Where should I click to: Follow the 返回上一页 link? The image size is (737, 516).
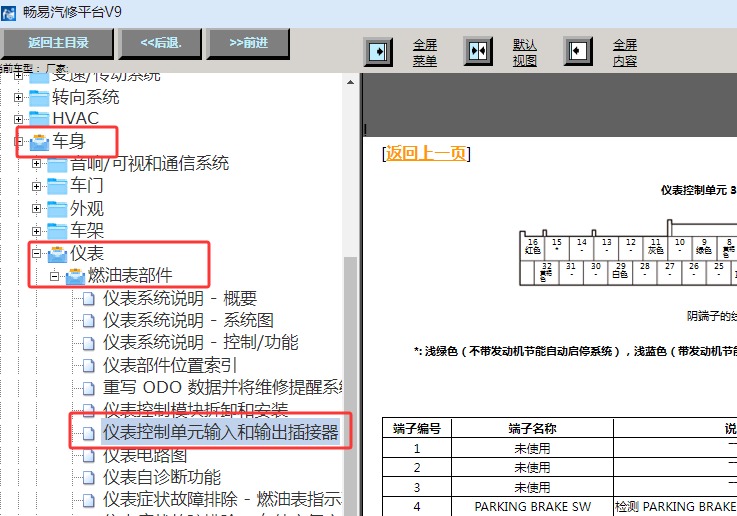tap(426, 153)
